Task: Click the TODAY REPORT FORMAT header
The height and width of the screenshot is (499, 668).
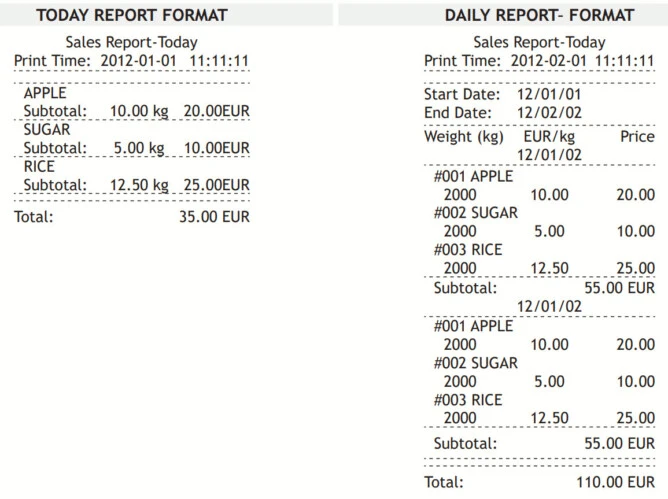Action: (x=132, y=15)
